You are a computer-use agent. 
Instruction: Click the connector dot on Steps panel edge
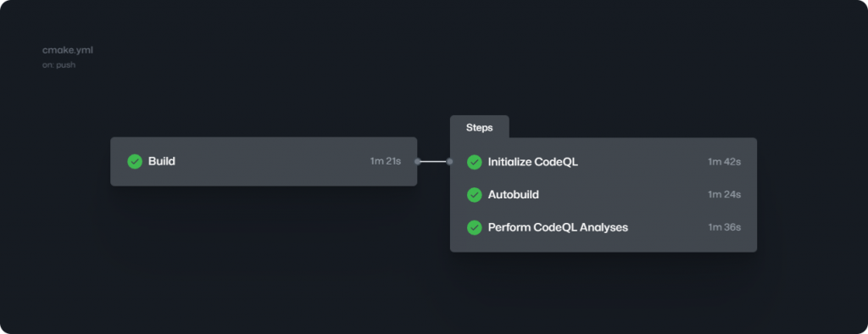point(449,162)
